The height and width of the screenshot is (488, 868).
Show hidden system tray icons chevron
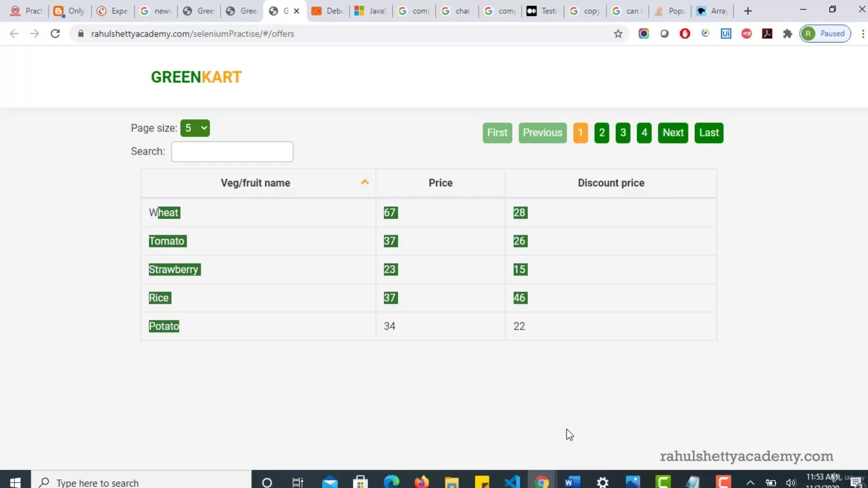click(750, 482)
